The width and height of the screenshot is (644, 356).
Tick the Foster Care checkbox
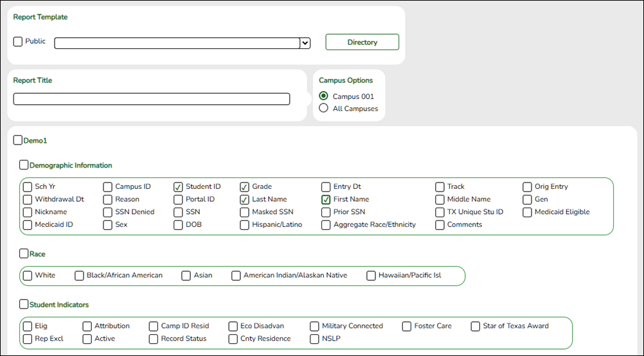(407, 326)
